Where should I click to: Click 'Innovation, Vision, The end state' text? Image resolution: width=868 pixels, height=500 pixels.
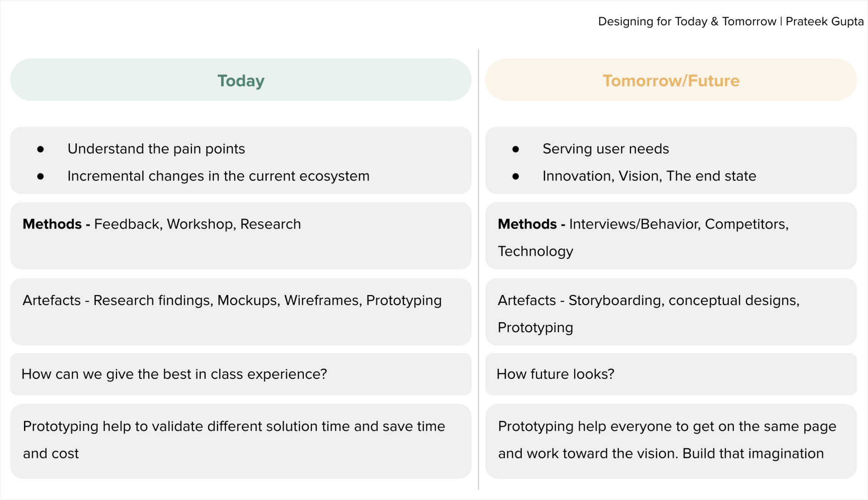click(649, 176)
